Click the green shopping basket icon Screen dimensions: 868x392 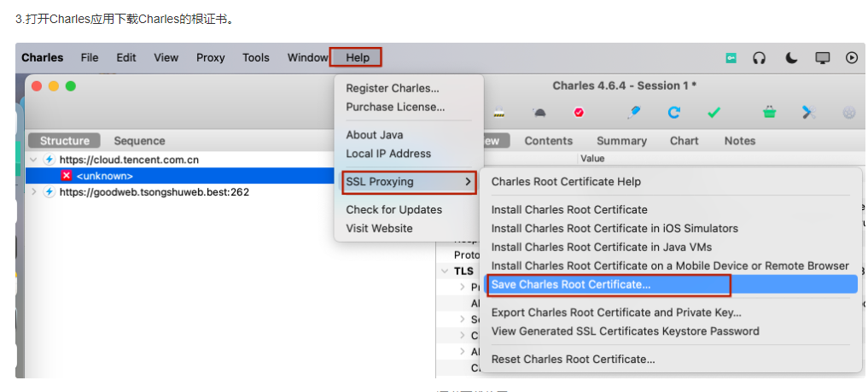[x=770, y=113]
